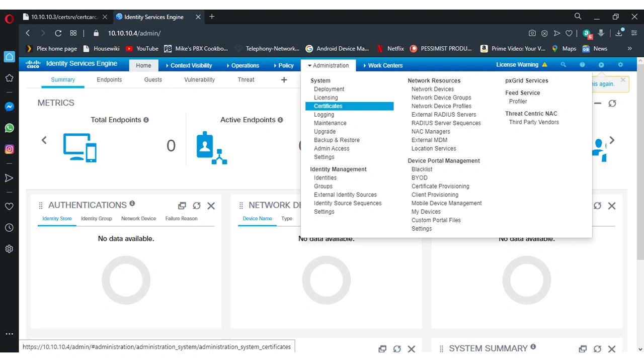Show next metrics with the right arrow
The width and height of the screenshot is (644, 362).
click(612, 140)
